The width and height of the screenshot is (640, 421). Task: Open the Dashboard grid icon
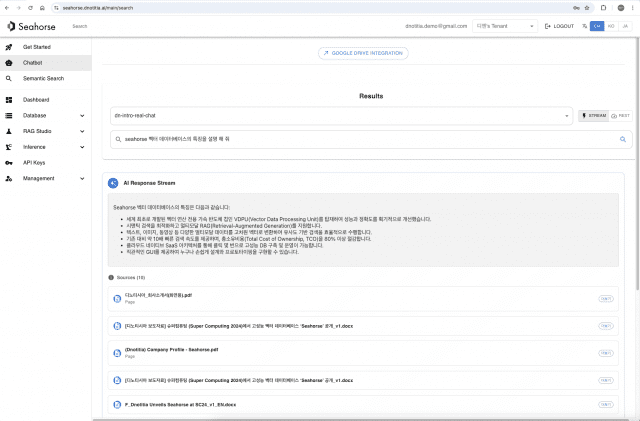pyautogui.click(x=9, y=100)
